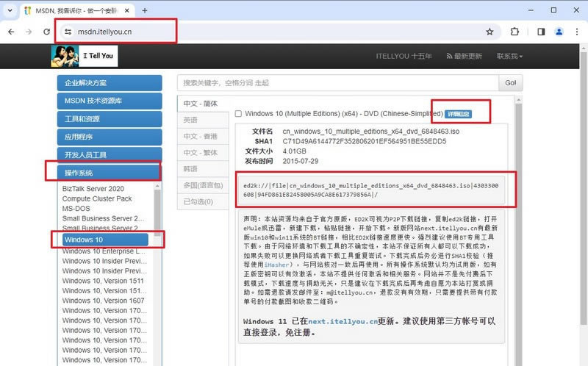Click the site information icon in address bar
588x366 pixels.
[x=68, y=32]
